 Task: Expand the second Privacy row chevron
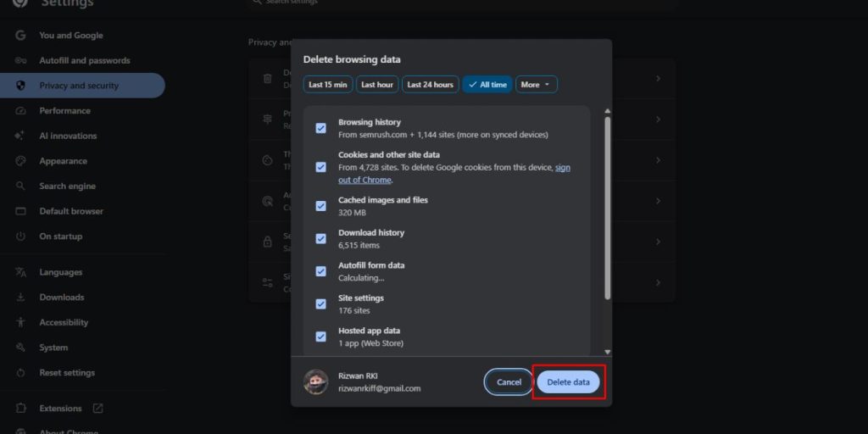(x=658, y=120)
